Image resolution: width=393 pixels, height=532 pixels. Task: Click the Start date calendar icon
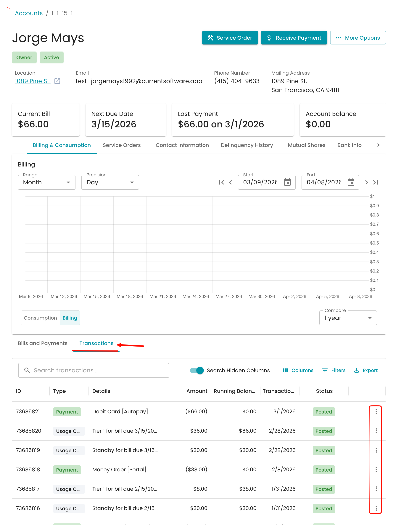287,182
